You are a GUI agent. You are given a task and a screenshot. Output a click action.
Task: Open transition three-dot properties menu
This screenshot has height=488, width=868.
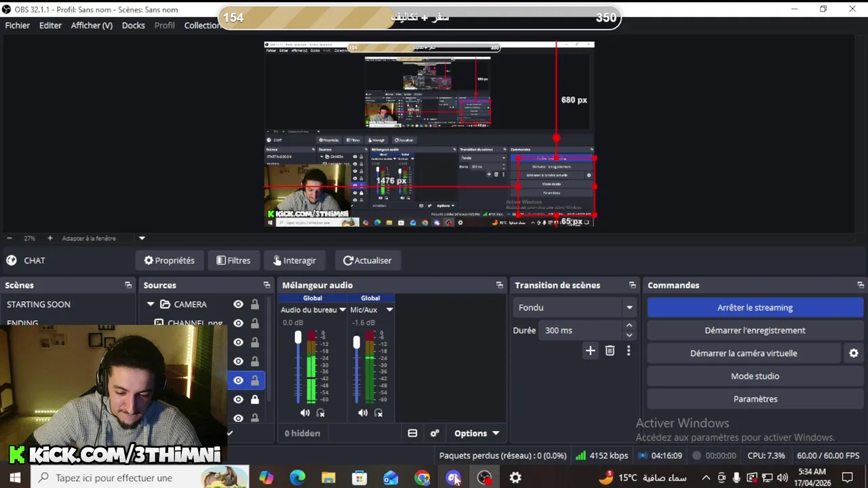[629, 350]
